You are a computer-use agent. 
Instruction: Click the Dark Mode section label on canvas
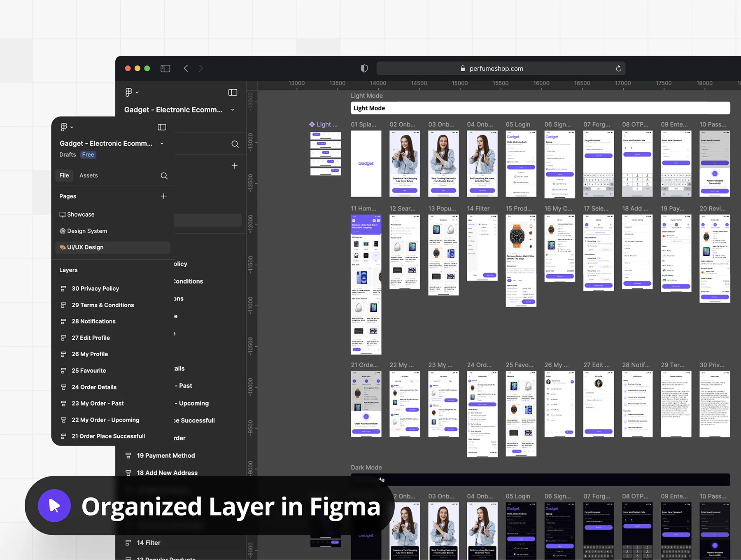click(x=366, y=467)
